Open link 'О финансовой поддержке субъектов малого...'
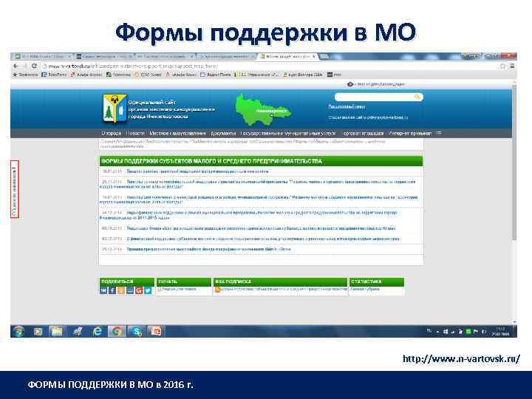This screenshot has height=399, width=532. (x=263, y=239)
